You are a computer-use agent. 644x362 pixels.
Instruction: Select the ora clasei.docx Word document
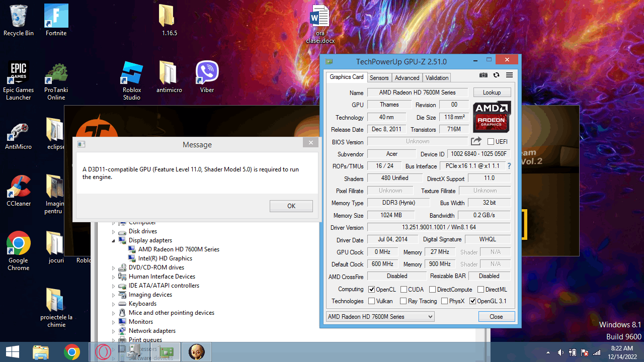point(320,24)
